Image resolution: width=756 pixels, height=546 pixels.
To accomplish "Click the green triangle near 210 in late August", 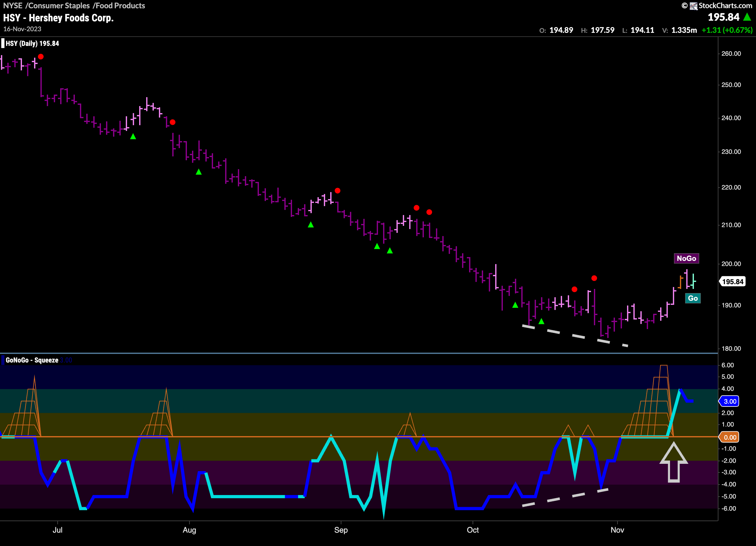I will tap(311, 225).
